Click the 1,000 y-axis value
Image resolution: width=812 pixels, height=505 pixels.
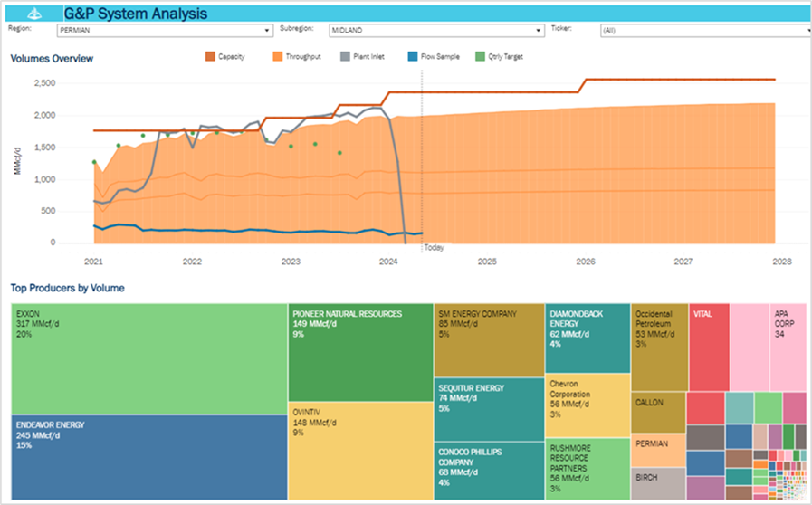pos(45,179)
